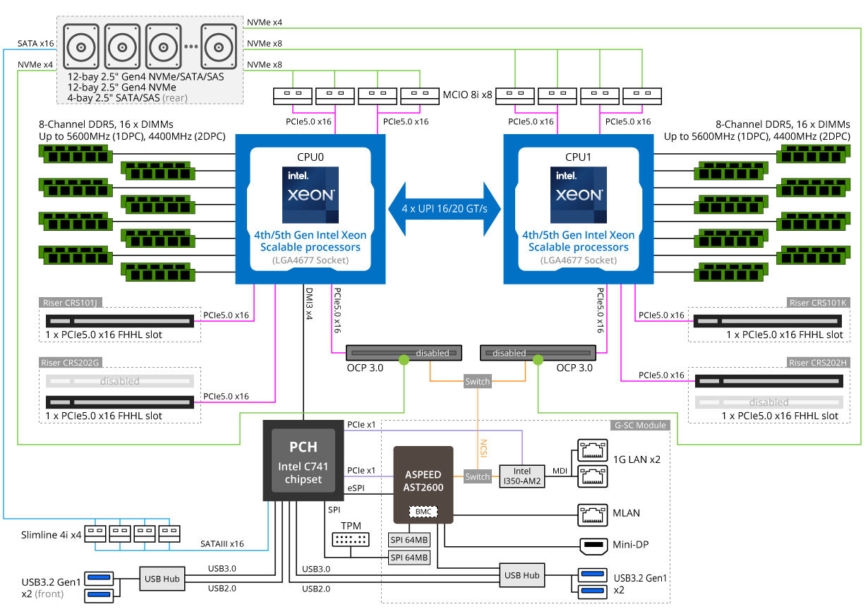Viewport: 868px width, 614px height.
Task: Click the "LGA4677 Socket" text under CPU1
Action: tap(579, 260)
